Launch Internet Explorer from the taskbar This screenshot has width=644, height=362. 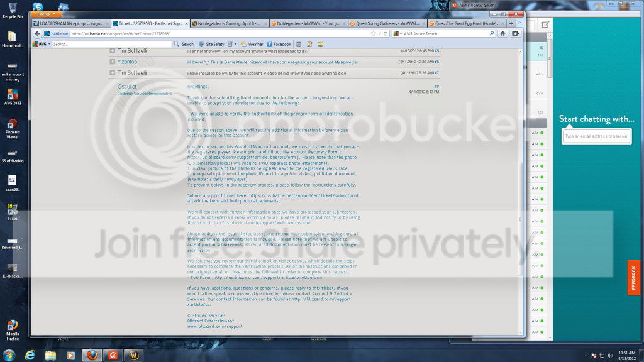coord(30,356)
